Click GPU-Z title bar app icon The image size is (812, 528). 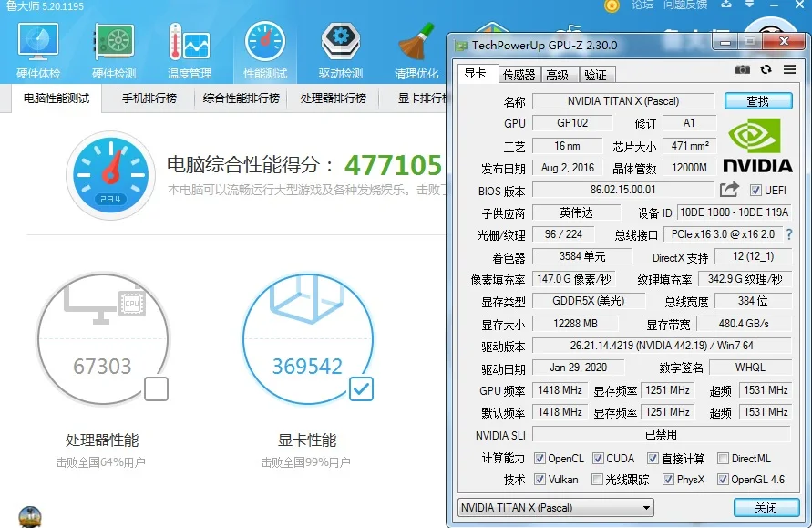(460, 46)
